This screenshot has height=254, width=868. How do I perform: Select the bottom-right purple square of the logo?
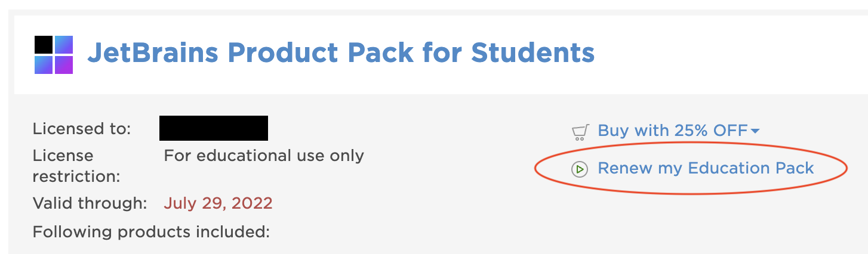tap(64, 65)
